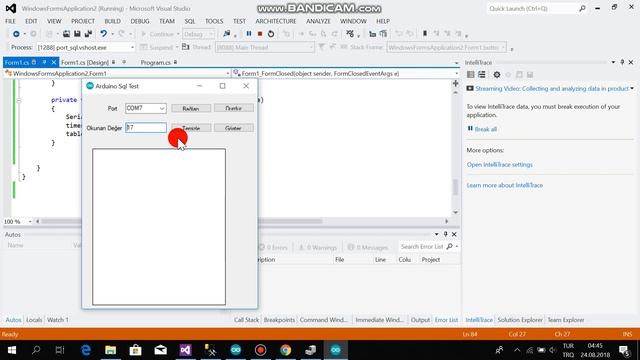The width and height of the screenshot is (640, 360).
Task: Click the IntelliTrace settings gear icon
Action: tap(497, 75)
